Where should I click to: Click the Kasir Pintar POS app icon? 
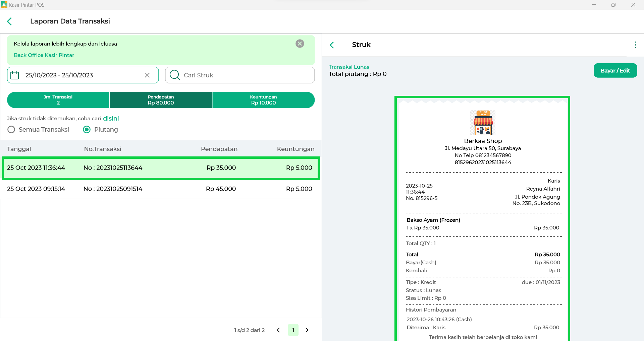pyautogui.click(x=4, y=5)
